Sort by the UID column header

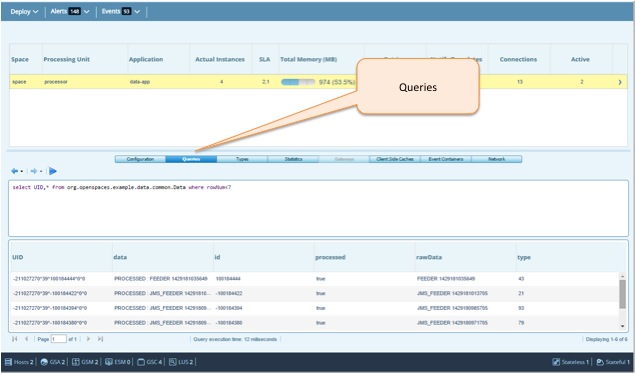(x=62, y=257)
